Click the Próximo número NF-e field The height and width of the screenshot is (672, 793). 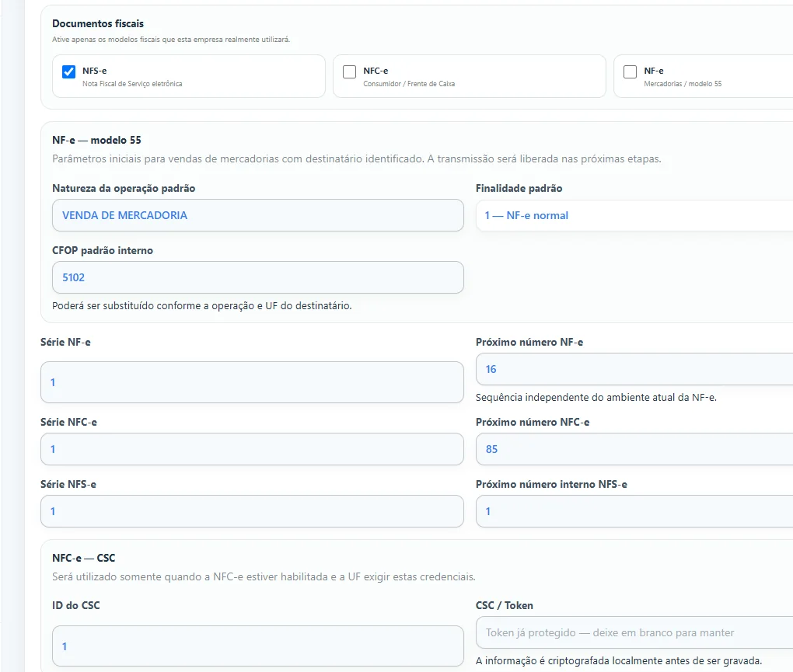[x=634, y=369]
